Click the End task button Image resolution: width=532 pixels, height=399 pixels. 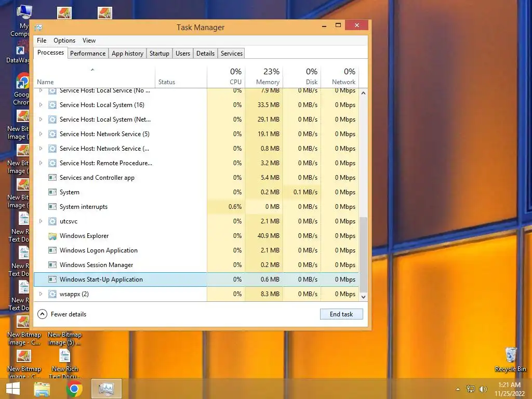click(341, 314)
